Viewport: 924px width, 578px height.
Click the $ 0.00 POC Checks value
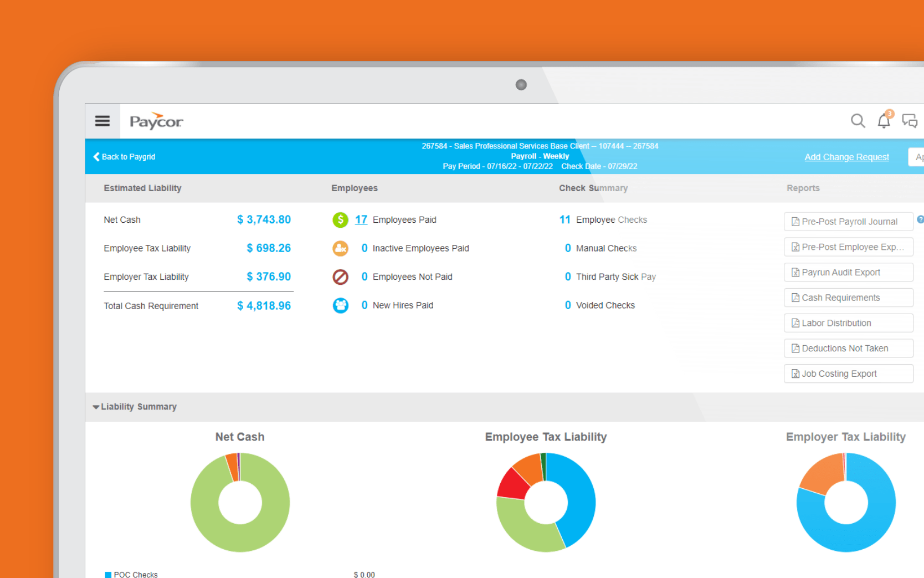(364, 575)
